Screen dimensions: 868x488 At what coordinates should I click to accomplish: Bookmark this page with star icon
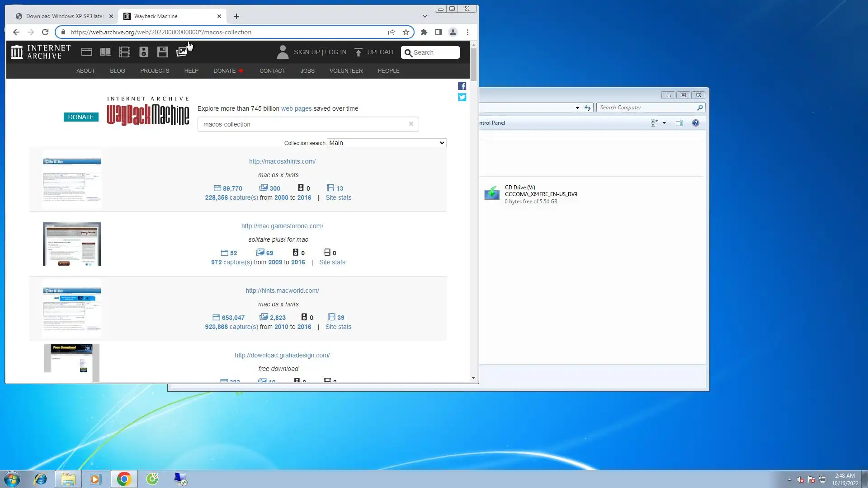(x=406, y=32)
